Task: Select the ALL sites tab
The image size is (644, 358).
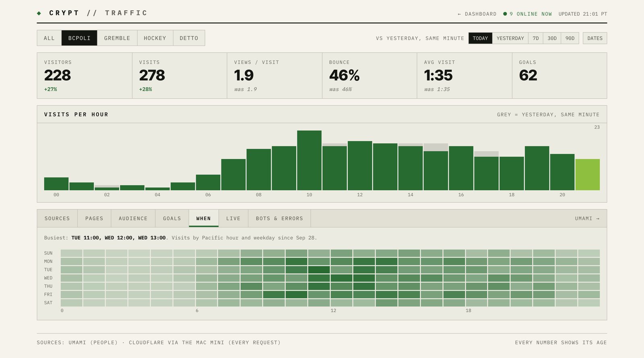Action: pos(49,38)
